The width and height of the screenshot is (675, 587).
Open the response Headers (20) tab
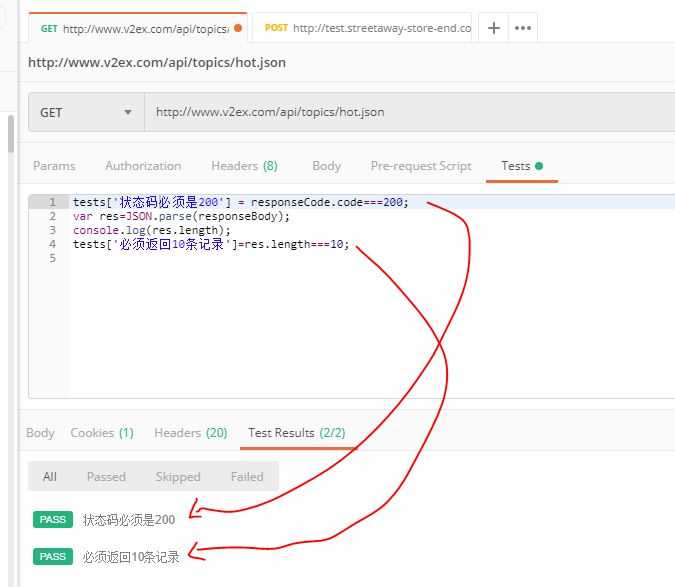191,433
